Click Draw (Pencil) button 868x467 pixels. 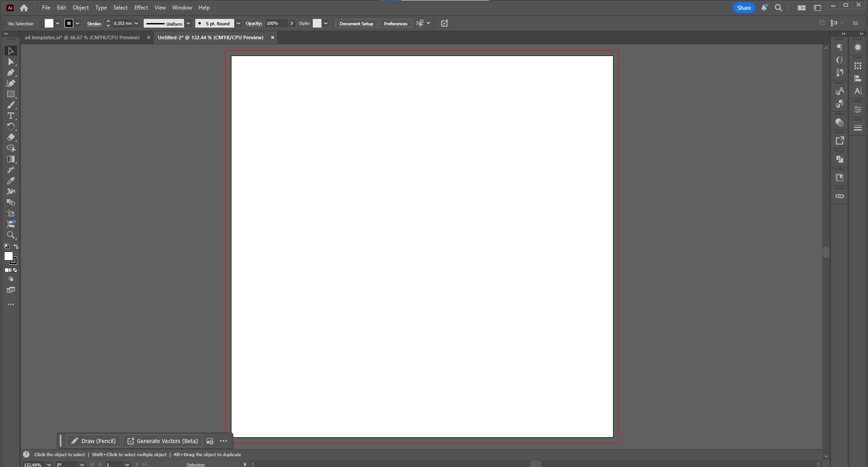click(x=94, y=441)
